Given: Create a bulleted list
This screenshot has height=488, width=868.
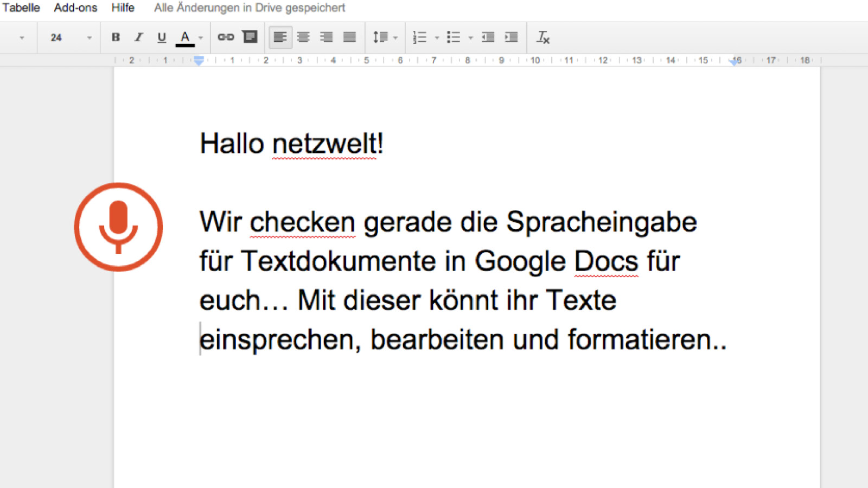Looking at the screenshot, I should tap(454, 37).
